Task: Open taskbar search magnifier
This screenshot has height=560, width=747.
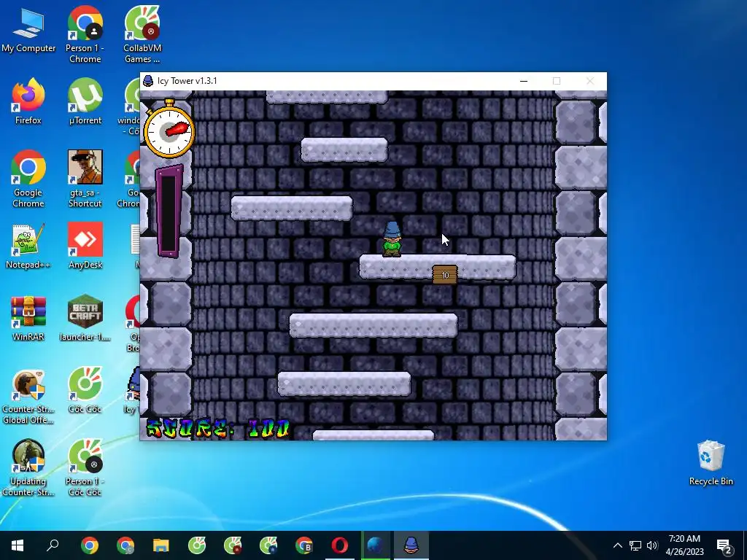Action: tap(53, 545)
